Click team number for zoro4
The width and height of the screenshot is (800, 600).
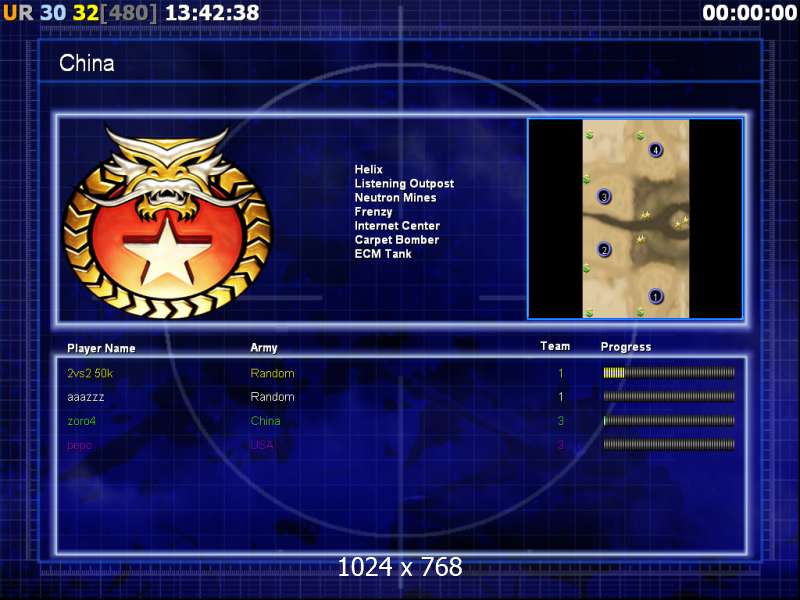coord(561,421)
